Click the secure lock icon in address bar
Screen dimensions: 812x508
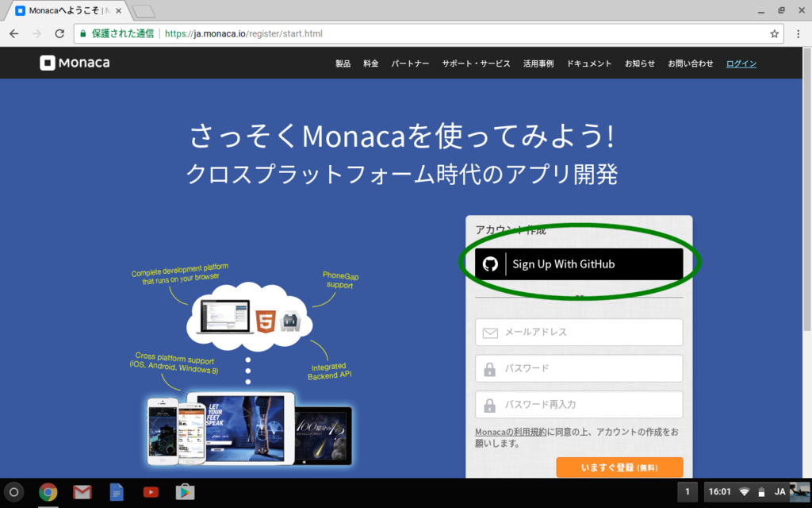click(82, 33)
